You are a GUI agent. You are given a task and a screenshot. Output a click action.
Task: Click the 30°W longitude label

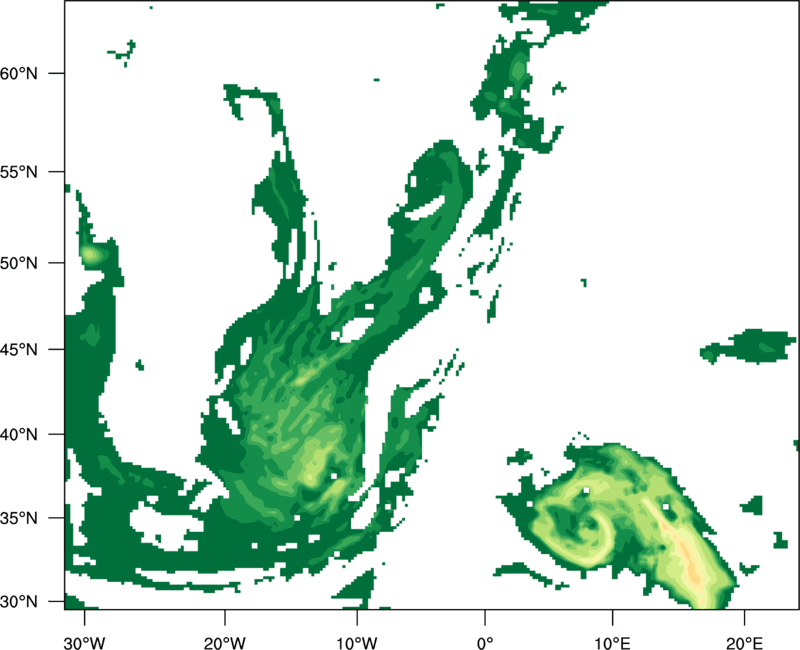tap(84, 643)
